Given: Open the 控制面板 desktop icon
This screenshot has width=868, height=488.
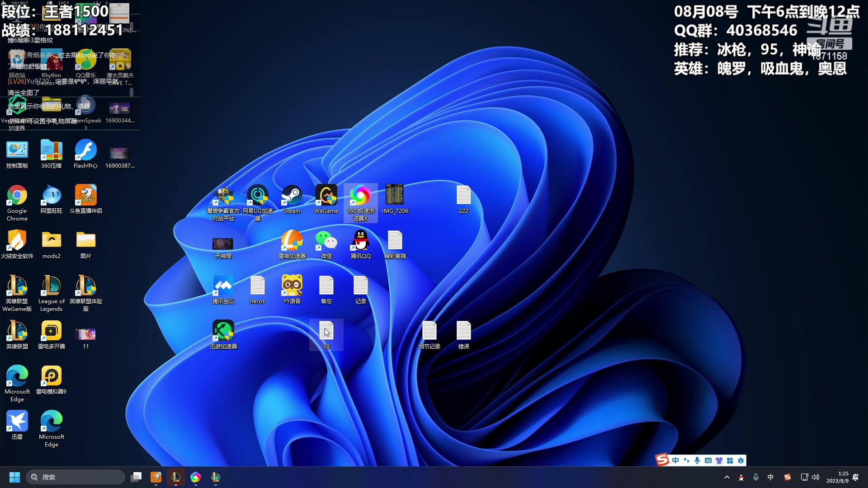Looking at the screenshot, I should (x=17, y=154).
